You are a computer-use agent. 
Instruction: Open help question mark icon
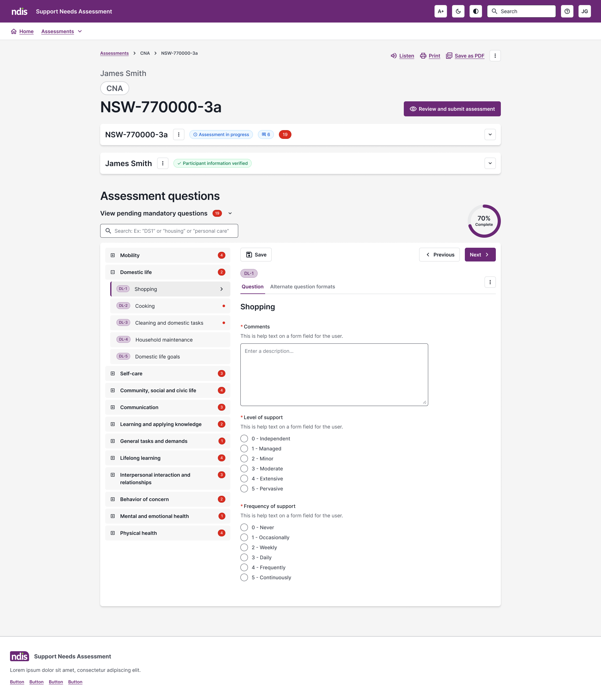point(567,11)
